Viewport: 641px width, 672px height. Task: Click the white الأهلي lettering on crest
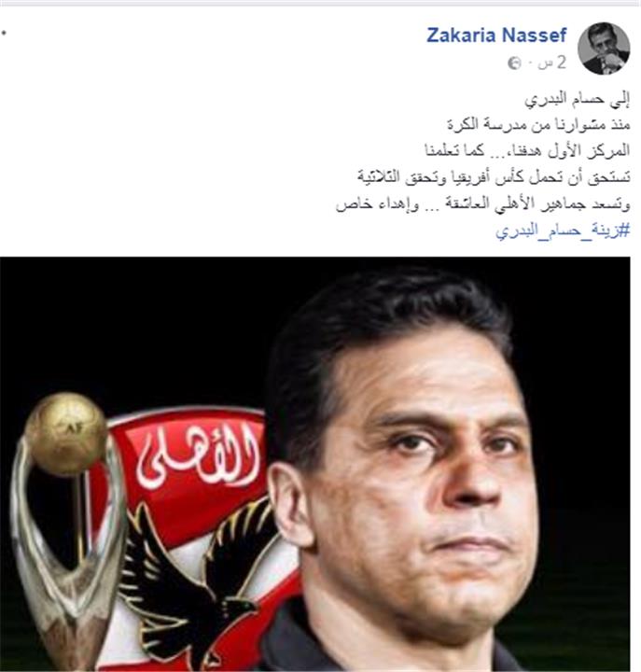pyautogui.click(x=198, y=458)
